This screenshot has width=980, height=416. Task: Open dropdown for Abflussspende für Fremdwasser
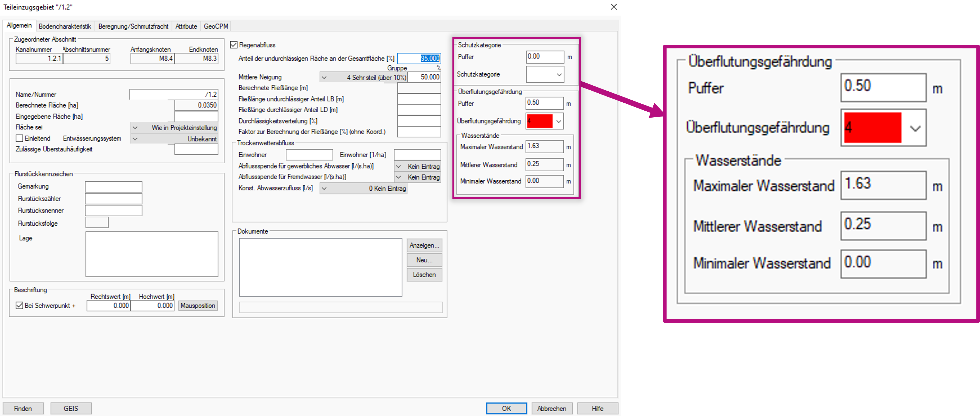398,177
